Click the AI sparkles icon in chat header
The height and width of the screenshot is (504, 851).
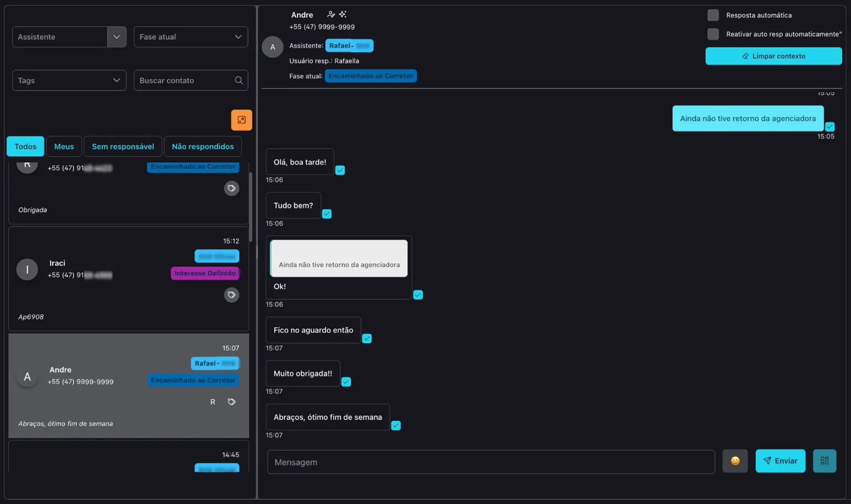point(342,14)
